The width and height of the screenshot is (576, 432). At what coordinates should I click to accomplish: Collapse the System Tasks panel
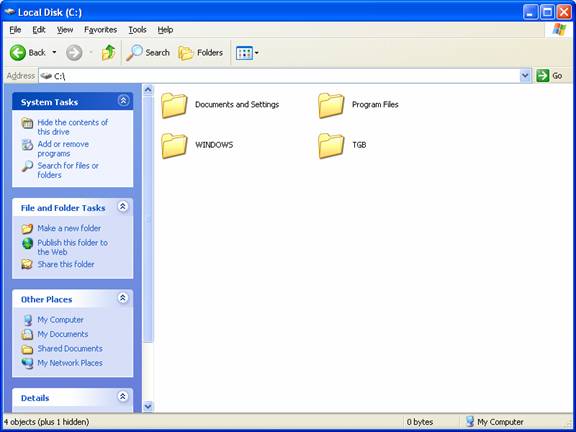pyautogui.click(x=123, y=101)
